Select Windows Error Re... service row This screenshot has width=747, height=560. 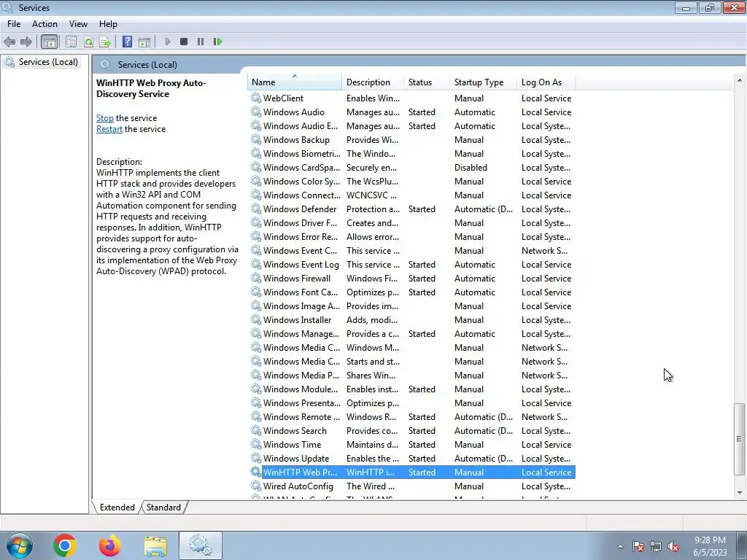[413, 237]
